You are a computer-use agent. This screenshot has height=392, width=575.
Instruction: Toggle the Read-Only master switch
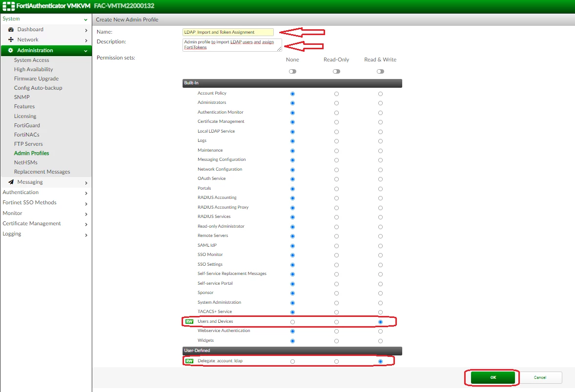(336, 72)
